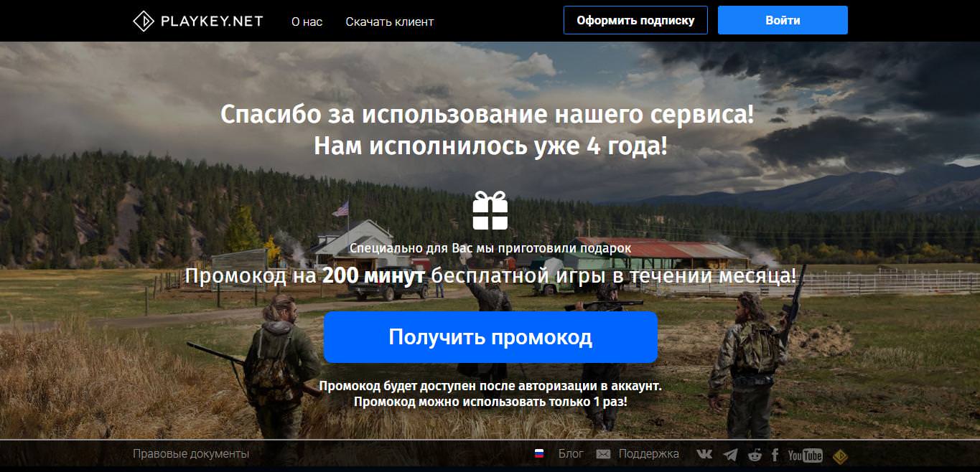
Task: Click the Playkey diamond logo icon
Action: pyautogui.click(x=144, y=22)
